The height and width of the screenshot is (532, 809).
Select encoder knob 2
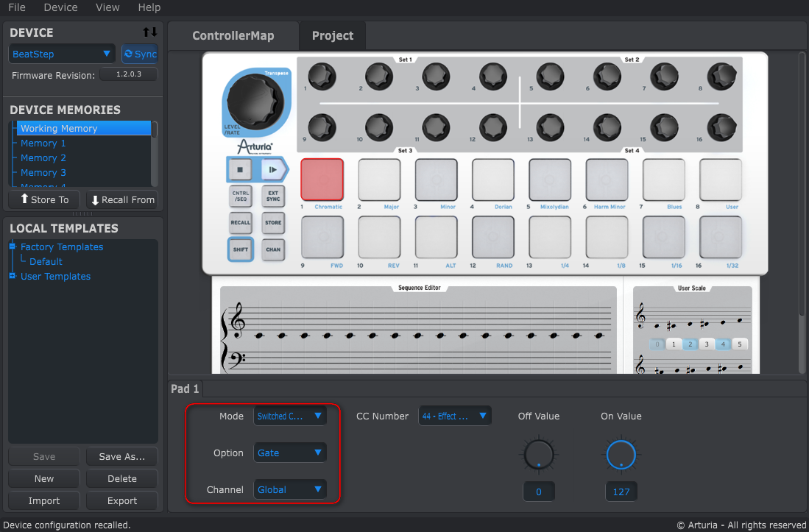[379, 77]
